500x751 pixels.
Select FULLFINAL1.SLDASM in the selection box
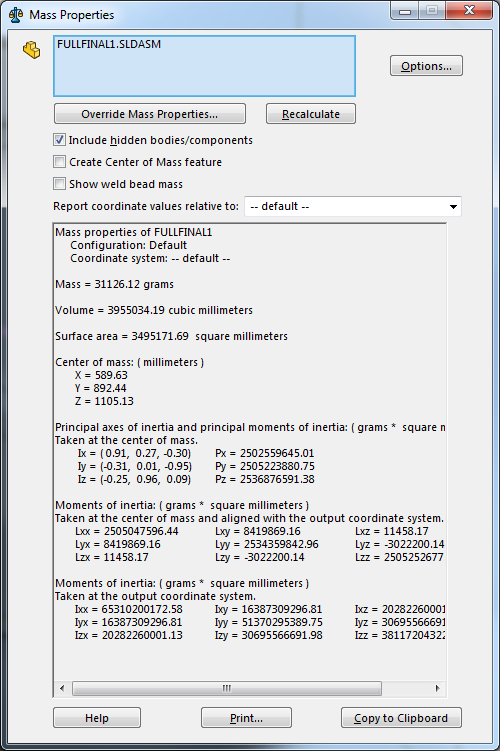109,44
